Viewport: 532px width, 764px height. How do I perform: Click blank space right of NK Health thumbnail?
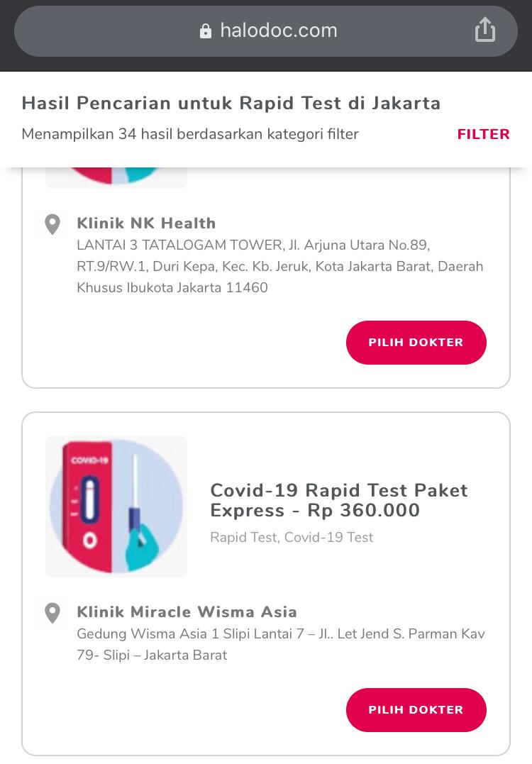(x=340, y=179)
